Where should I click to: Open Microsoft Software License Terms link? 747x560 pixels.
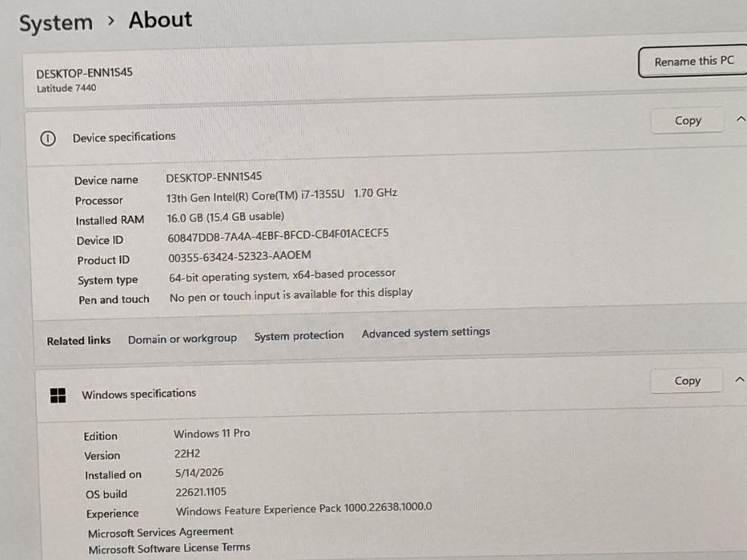coord(169,548)
